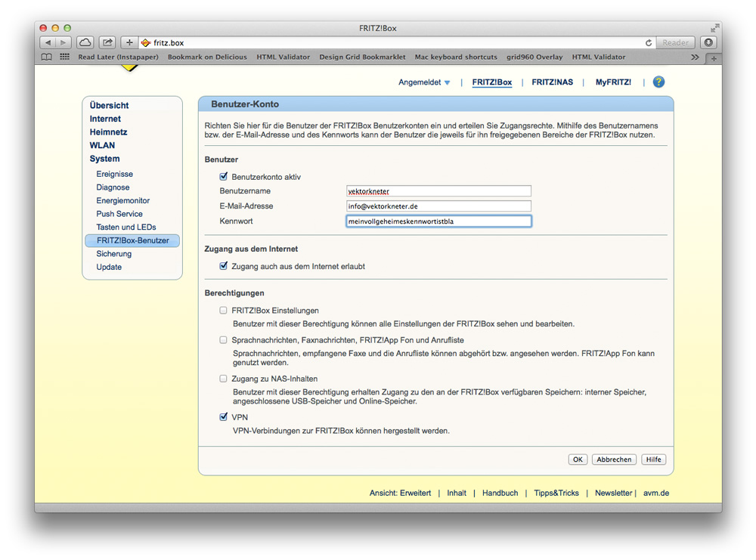Enable FRITZ!Box Einstellungen permission
The width and height of the screenshot is (756, 560).
(x=223, y=311)
